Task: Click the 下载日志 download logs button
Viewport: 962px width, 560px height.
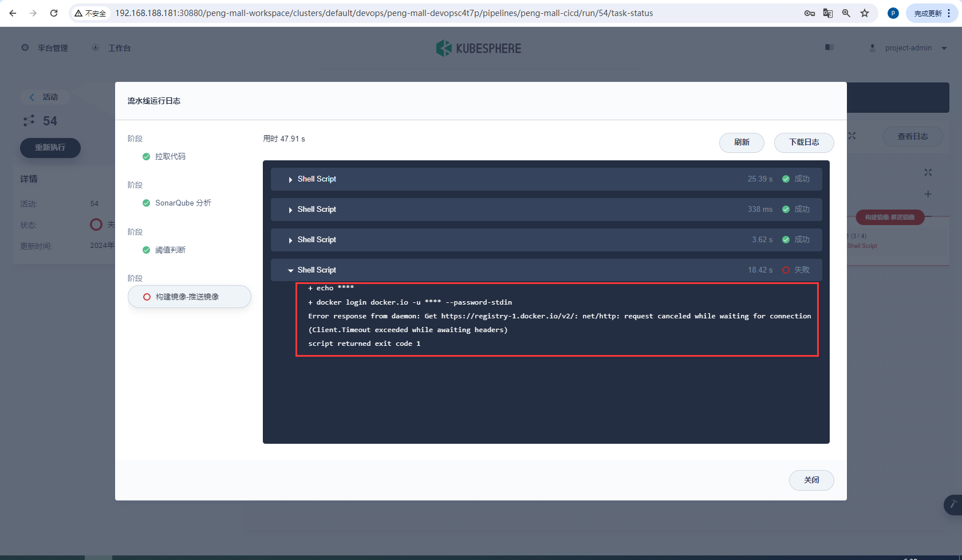Action: [804, 143]
